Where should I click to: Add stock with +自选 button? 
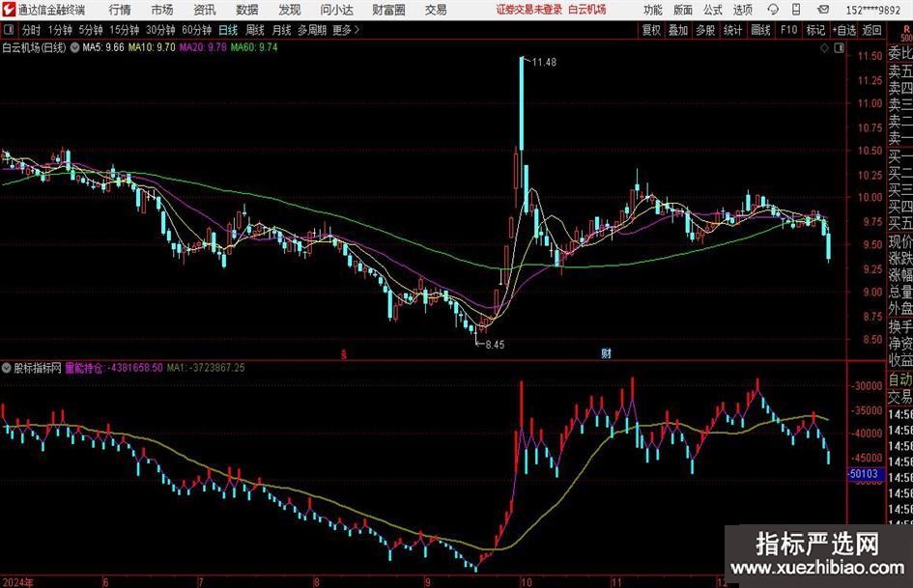pos(843,30)
